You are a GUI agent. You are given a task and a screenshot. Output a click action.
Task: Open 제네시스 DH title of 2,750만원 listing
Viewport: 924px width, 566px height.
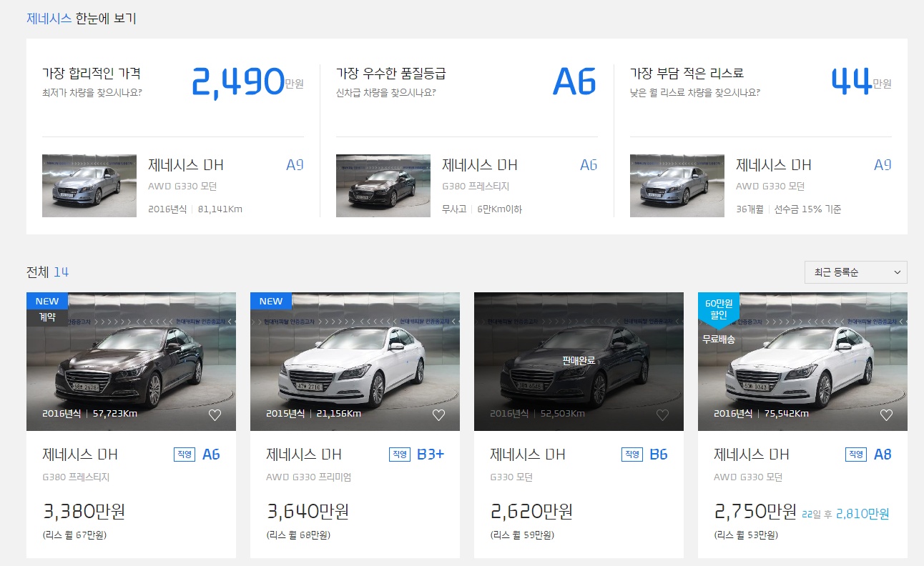[752, 455]
